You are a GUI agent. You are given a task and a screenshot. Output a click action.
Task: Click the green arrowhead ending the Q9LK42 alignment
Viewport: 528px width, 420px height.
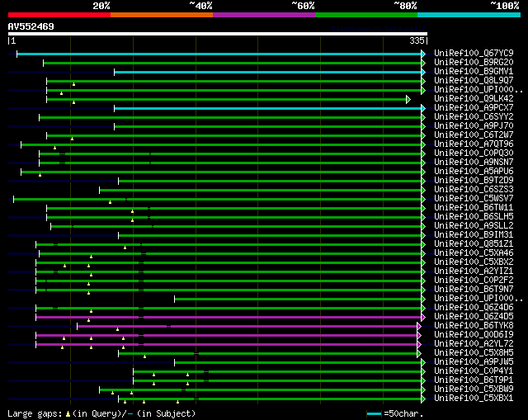tap(408, 99)
